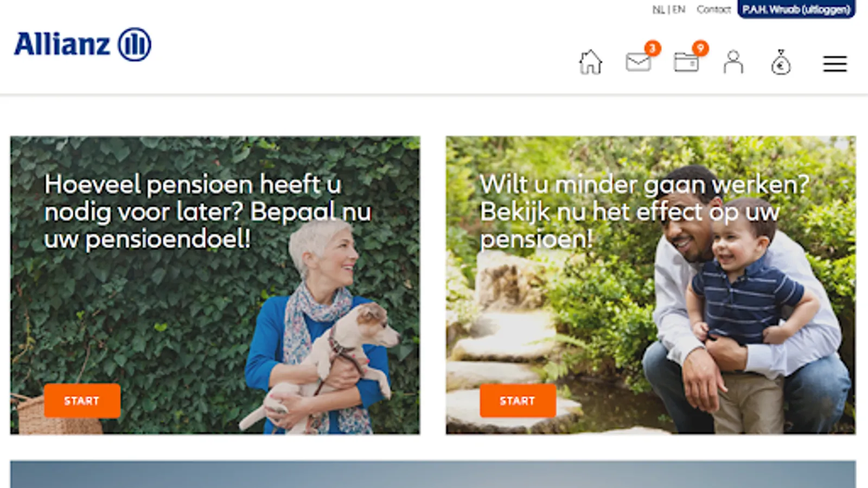Open the home icon in navigation

tap(590, 62)
